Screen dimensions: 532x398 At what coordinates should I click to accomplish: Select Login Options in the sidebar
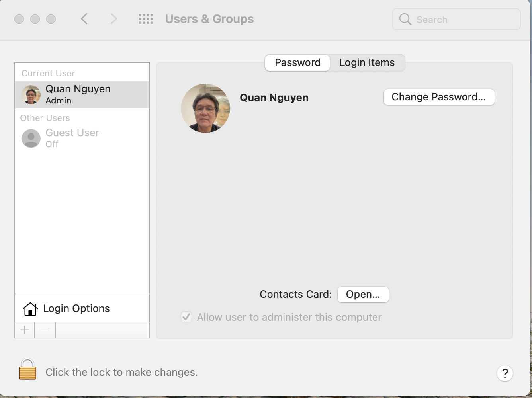(x=82, y=308)
